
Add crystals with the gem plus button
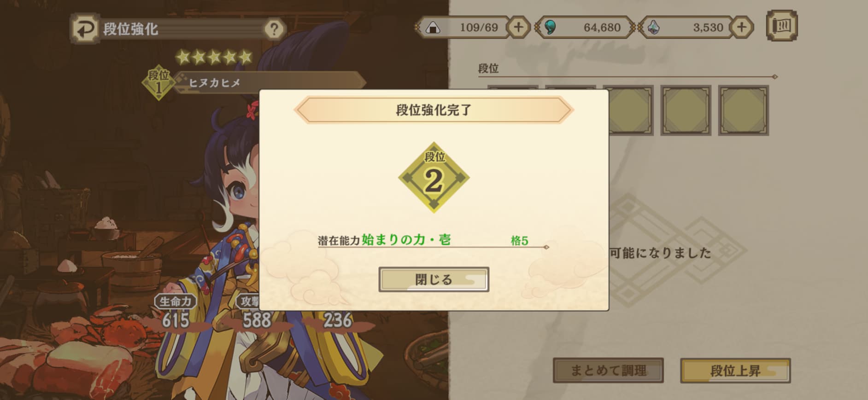[x=741, y=27]
